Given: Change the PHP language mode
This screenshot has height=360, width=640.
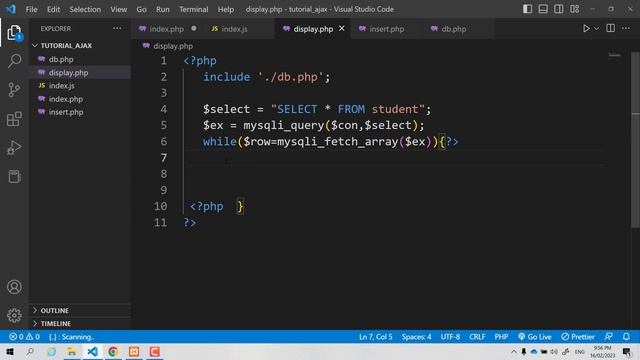Looking at the screenshot, I should [x=501, y=337].
